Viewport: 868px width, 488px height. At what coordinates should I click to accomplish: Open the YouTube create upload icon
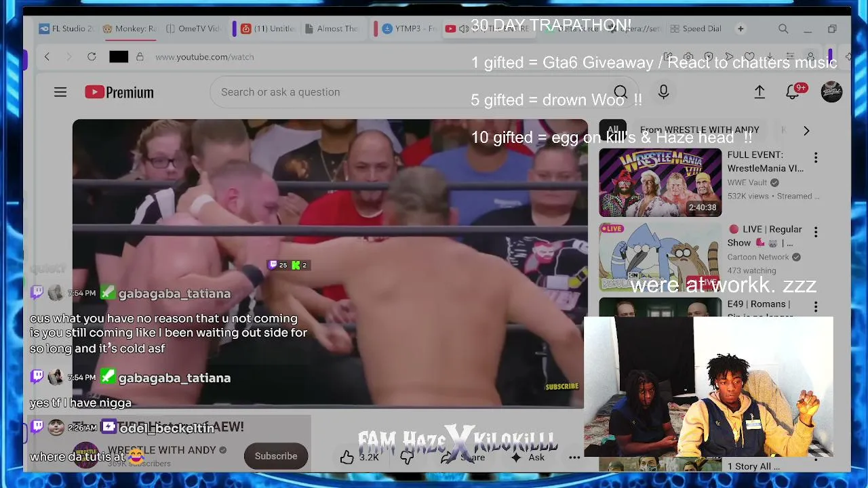(759, 92)
